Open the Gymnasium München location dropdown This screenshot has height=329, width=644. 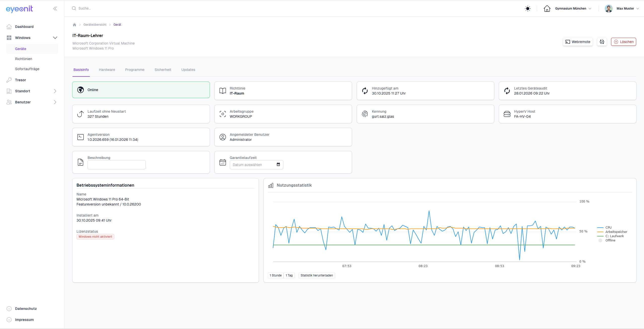[x=573, y=9]
